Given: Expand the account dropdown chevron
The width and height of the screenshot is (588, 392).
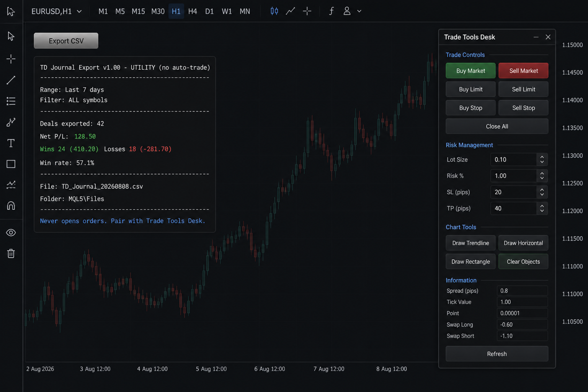Looking at the screenshot, I should pyautogui.click(x=359, y=11).
